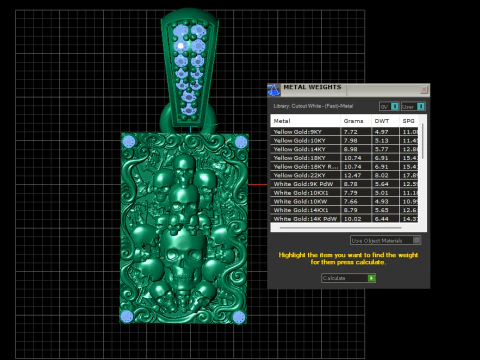Select the Yellow Gold:10KY row

point(344,140)
